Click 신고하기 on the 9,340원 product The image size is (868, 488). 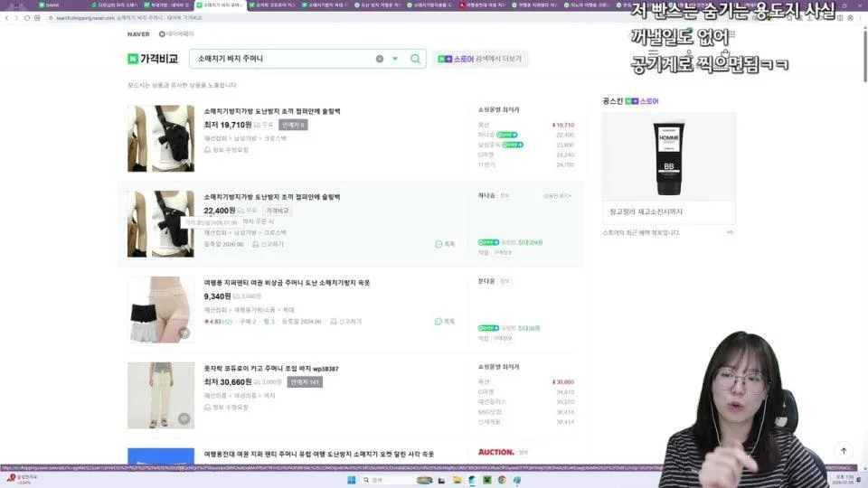pos(346,322)
